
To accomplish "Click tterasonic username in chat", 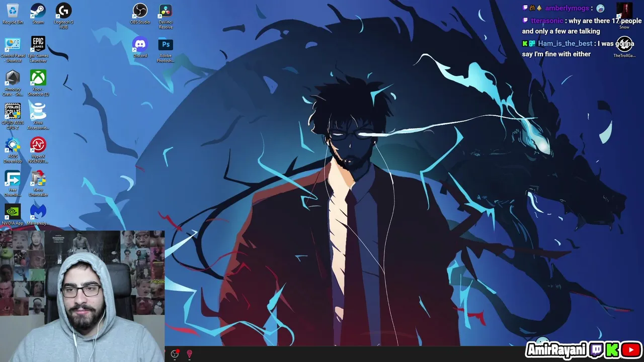I will [547, 21].
